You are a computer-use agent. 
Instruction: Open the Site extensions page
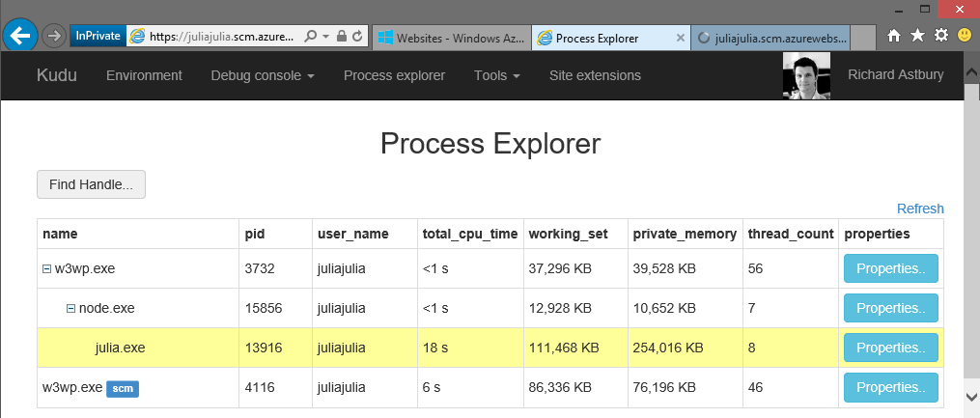coord(595,75)
